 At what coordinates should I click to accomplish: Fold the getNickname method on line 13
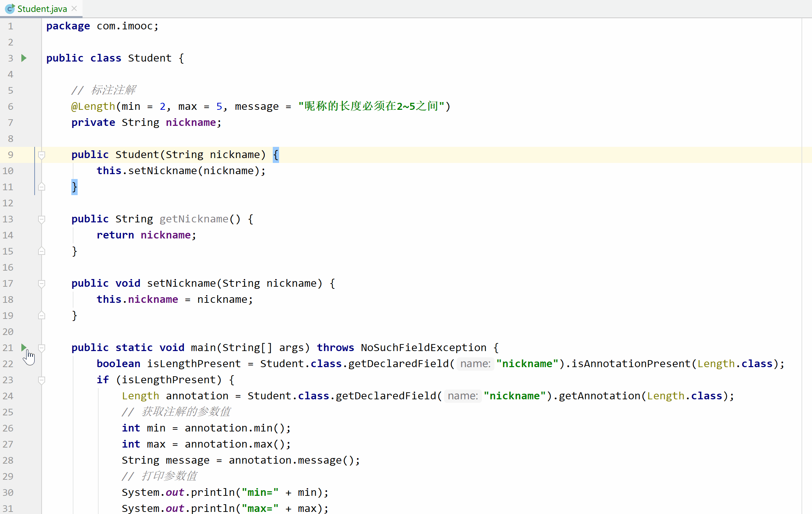(x=42, y=219)
